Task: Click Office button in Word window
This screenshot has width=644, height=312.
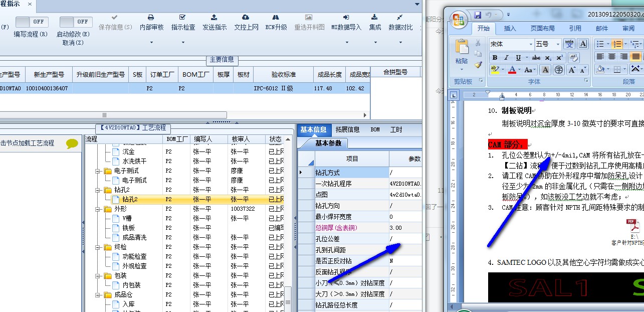Action: click(x=459, y=20)
